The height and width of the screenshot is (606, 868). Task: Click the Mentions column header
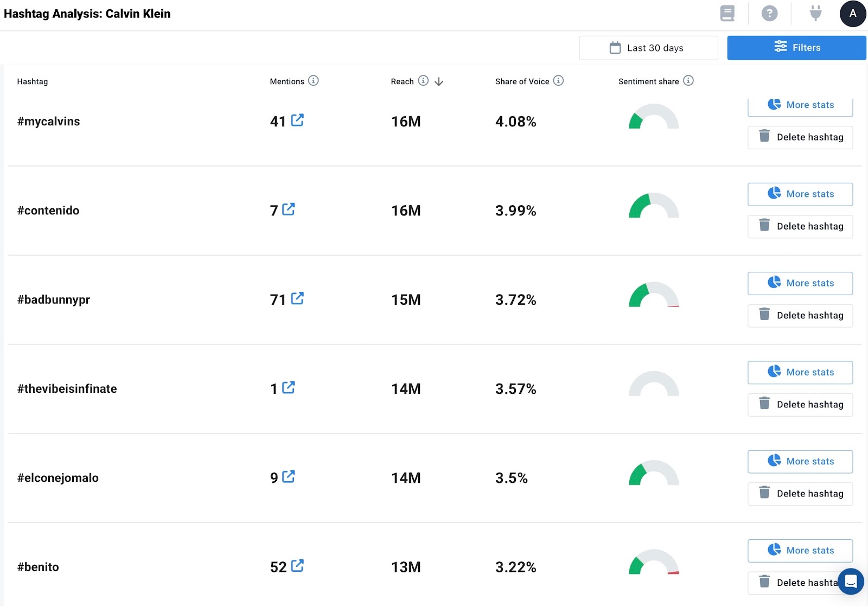pyautogui.click(x=287, y=81)
